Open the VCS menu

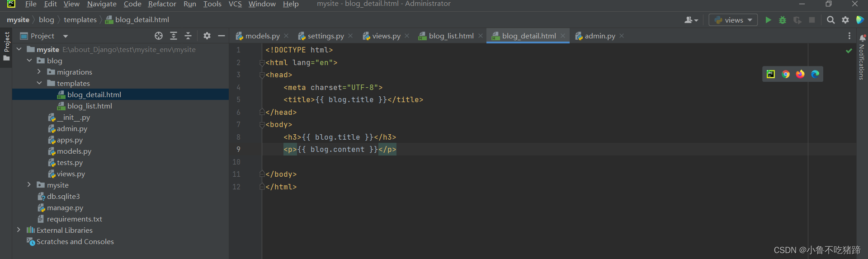pos(235,4)
